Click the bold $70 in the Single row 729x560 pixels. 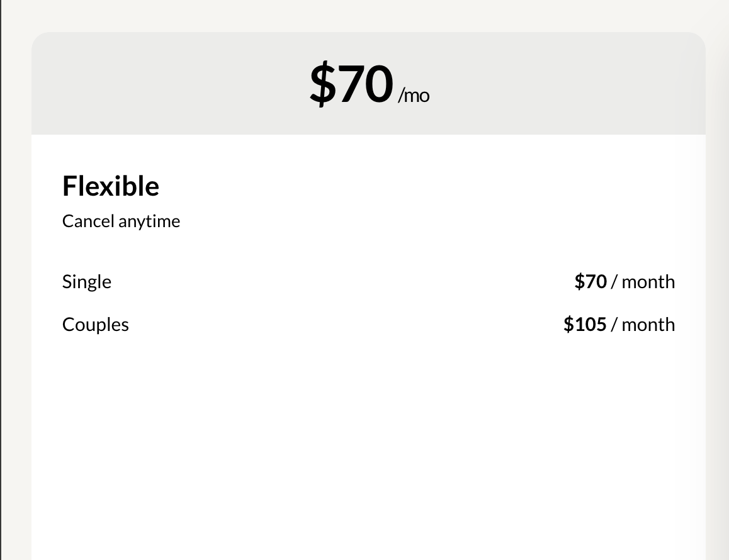(590, 282)
